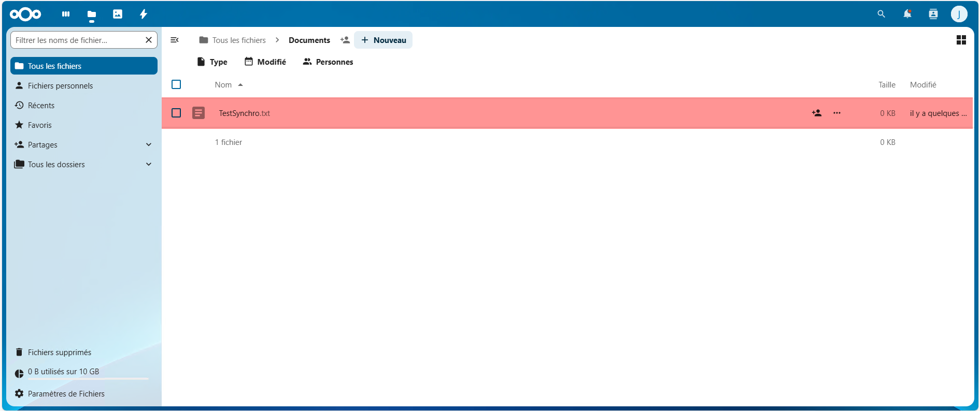Image resolution: width=980 pixels, height=411 pixels.
Task: Open the notifications bell
Action: [x=907, y=14]
